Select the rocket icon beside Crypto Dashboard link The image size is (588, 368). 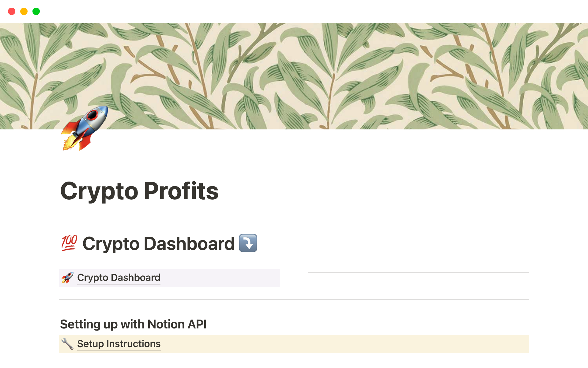click(x=67, y=278)
